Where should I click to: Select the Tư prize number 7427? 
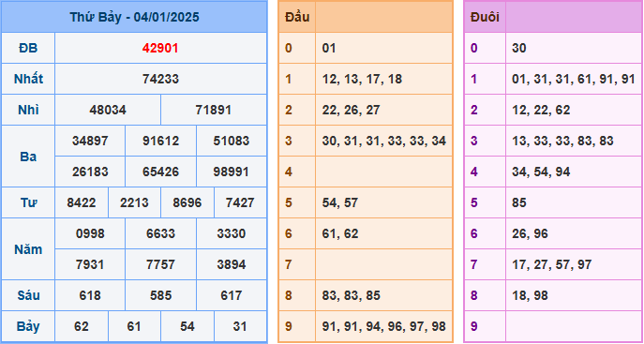[x=240, y=202]
